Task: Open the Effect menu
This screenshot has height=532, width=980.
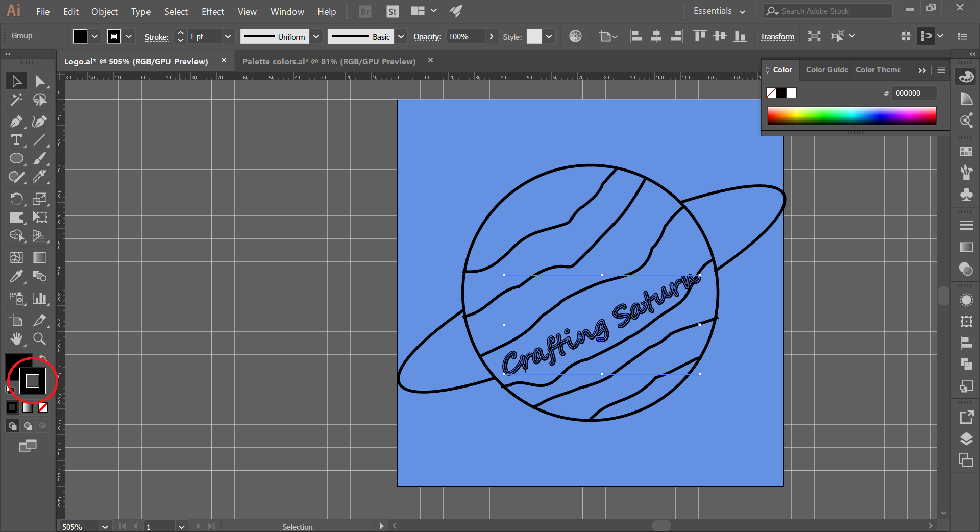Action: 212,11
